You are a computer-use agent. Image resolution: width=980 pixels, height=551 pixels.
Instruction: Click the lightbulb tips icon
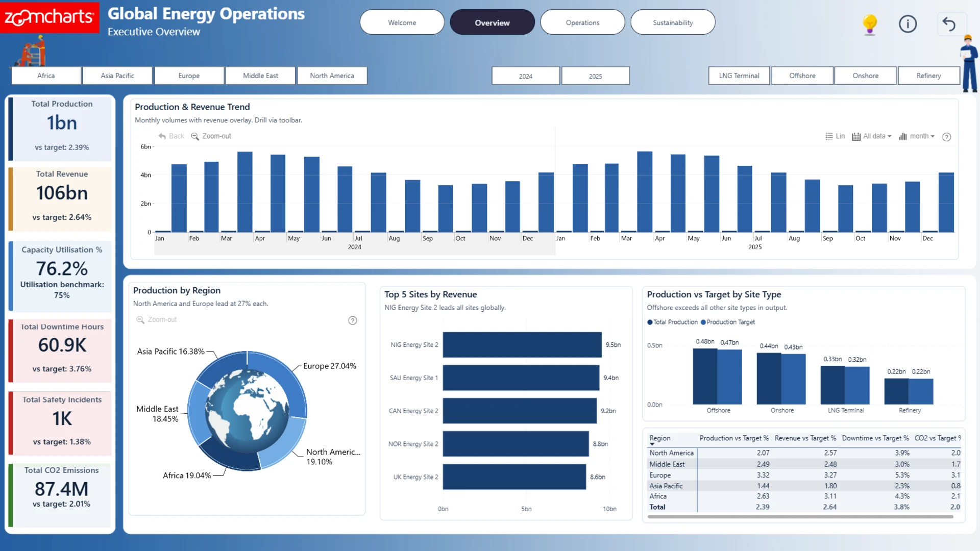[870, 24]
